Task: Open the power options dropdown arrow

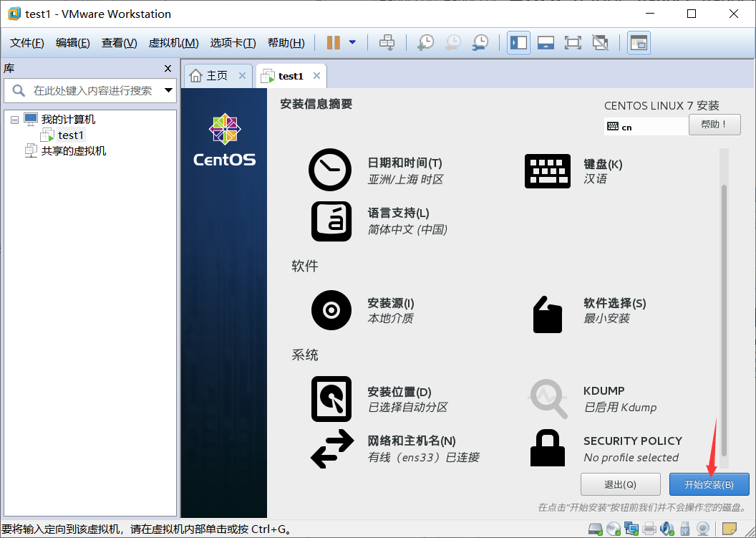Action: pyautogui.click(x=352, y=42)
